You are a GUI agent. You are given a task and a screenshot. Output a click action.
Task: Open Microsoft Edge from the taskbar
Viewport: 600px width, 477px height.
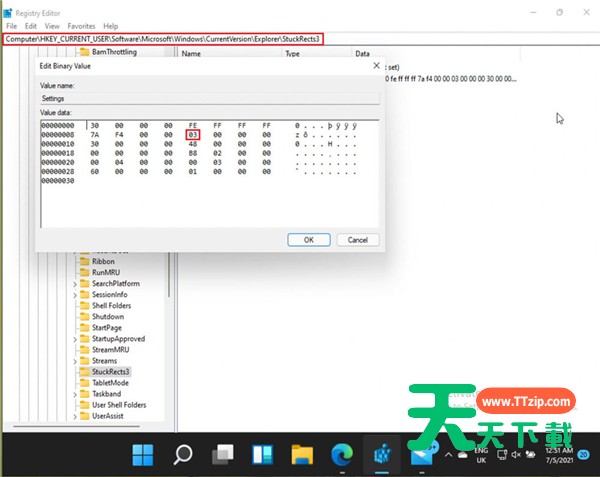tap(342, 456)
